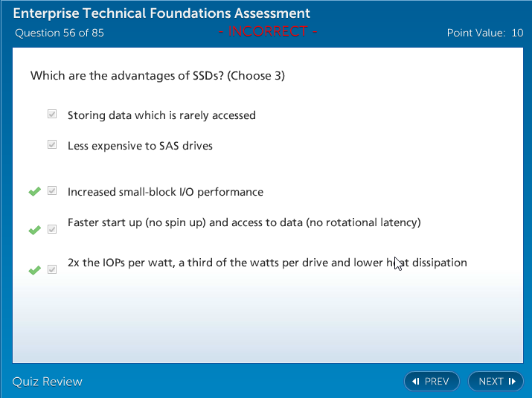532x398 pixels.
Task: Toggle checkbox for 'Faster start up' answer
Action: (x=52, y=230)
